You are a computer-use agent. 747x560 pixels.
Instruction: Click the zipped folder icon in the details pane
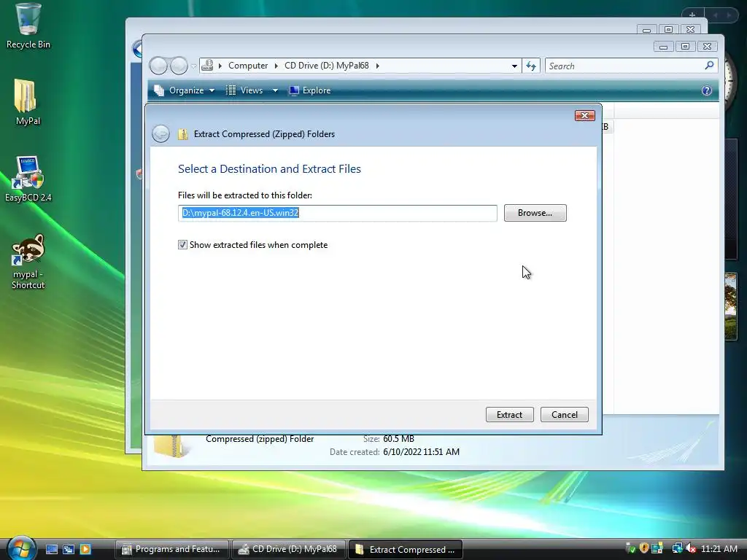[x=171, y=446]
